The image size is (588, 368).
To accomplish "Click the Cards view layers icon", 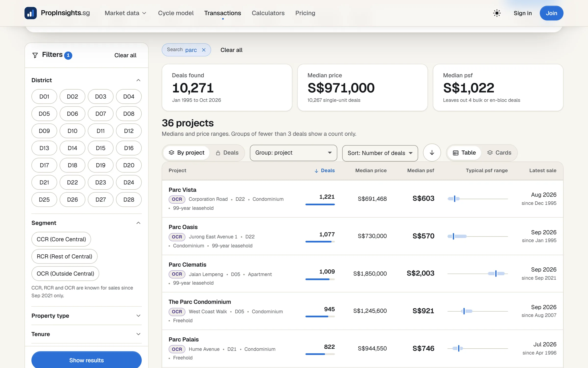I will [x=490, y=153].
